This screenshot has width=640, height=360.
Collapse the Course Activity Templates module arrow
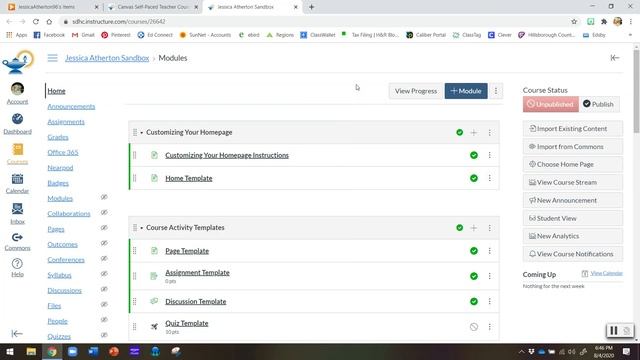coord(142,228)
